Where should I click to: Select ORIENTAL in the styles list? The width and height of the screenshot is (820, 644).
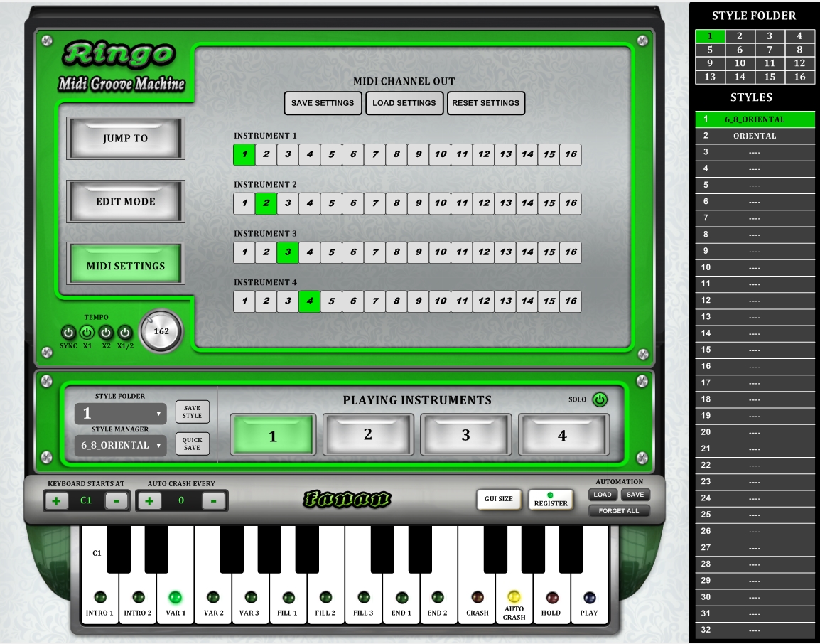[x=755, y=136]
